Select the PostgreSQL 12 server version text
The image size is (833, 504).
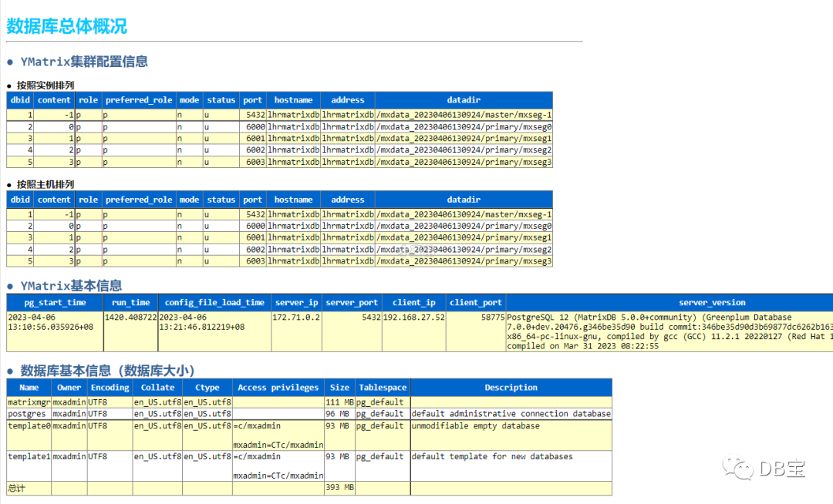point(669,331)
